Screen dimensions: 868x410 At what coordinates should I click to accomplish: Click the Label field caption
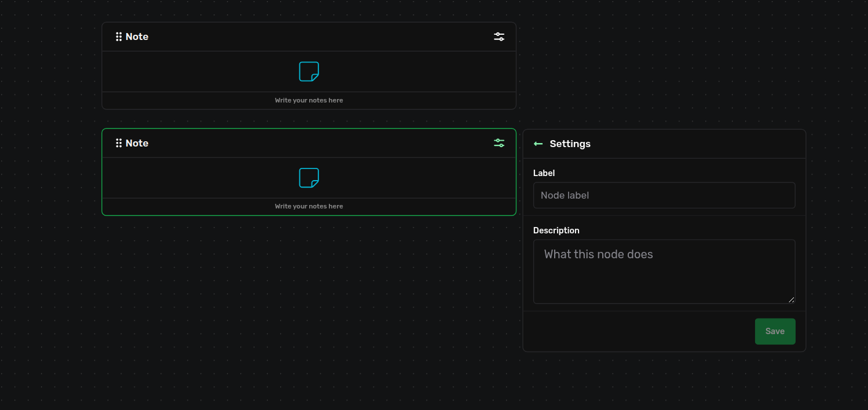[544, 173]
